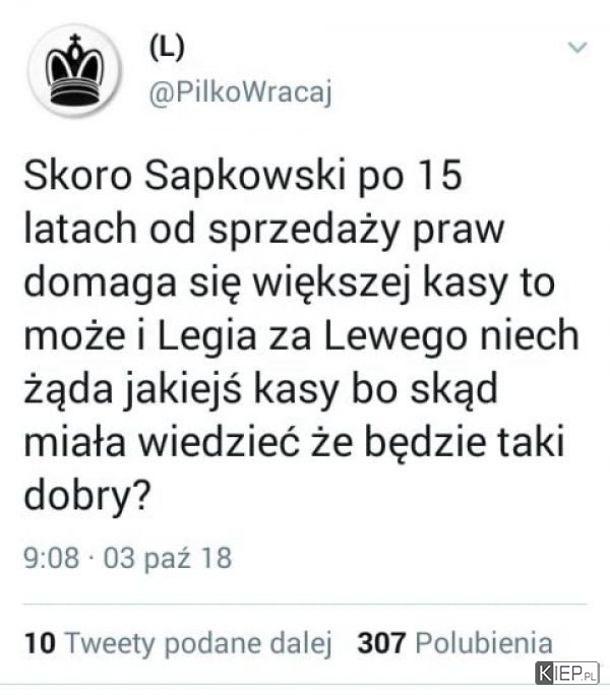Click the 307 likes count number

(x=381, y=643)
